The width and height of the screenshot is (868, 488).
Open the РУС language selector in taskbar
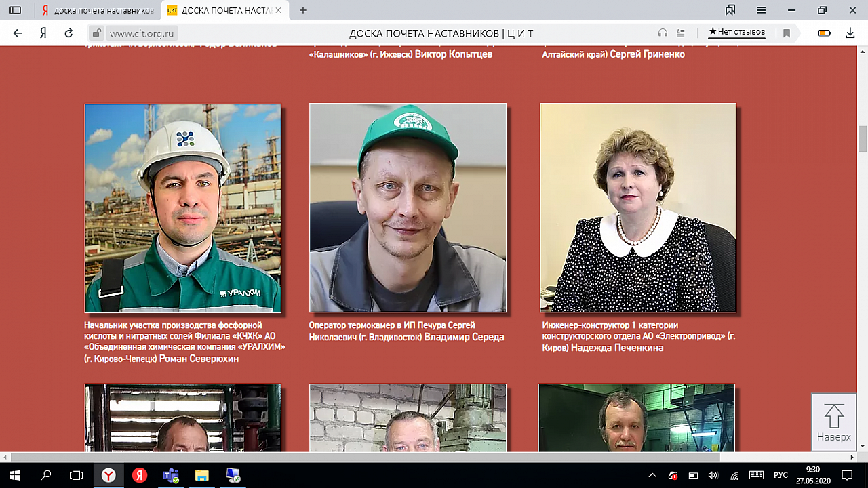(x=781, y=475)
